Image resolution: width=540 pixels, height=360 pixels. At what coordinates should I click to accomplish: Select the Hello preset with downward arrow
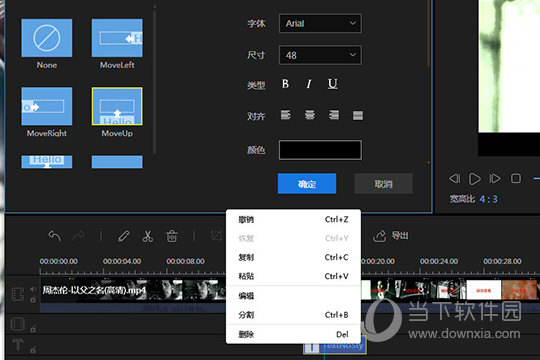47,162
